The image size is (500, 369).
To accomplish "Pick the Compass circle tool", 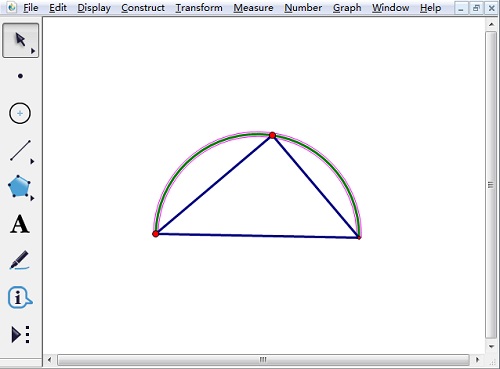I will [20, 113].
